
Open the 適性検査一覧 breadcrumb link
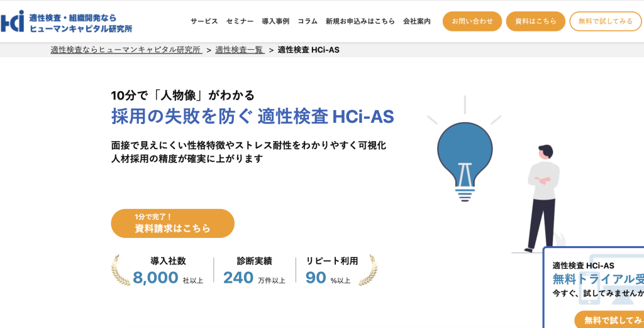tap(239, 50)
